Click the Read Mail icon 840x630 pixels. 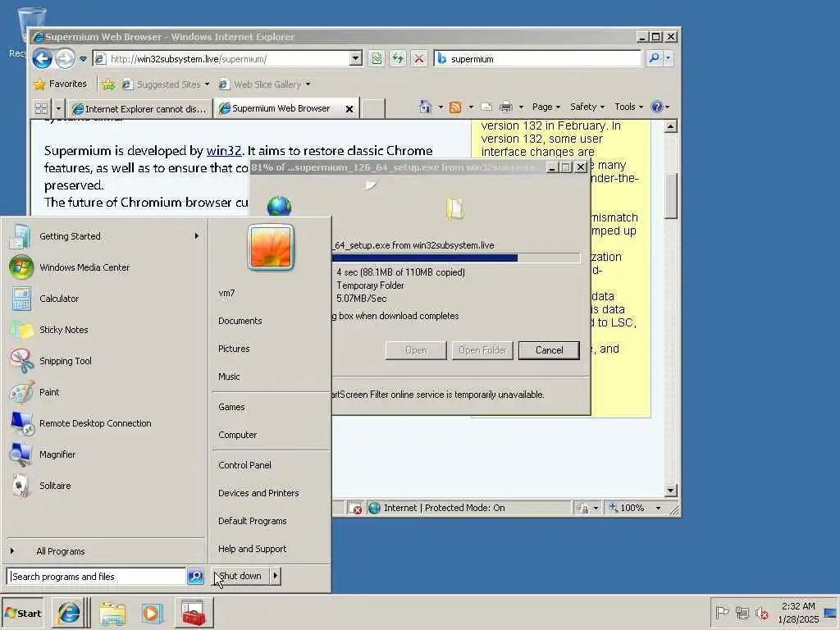(x=486, y=107)
